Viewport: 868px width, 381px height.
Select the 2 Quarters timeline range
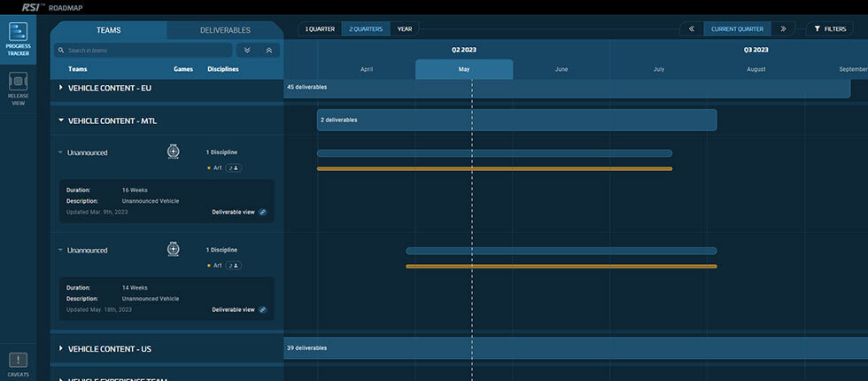click(366, 28)
